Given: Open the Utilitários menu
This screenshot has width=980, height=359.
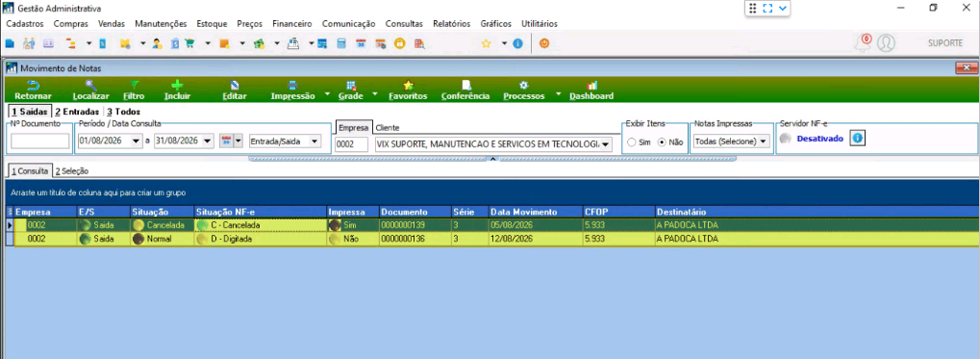Looking at the screenshot, I should point(539,24).
